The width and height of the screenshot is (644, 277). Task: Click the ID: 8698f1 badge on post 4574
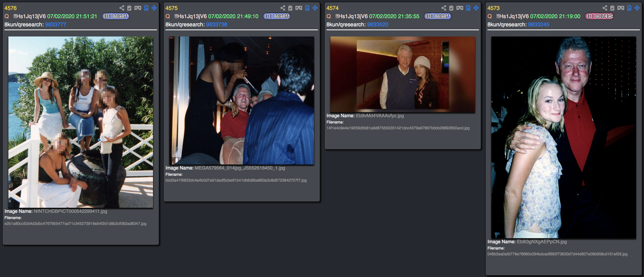click(438, 16)
